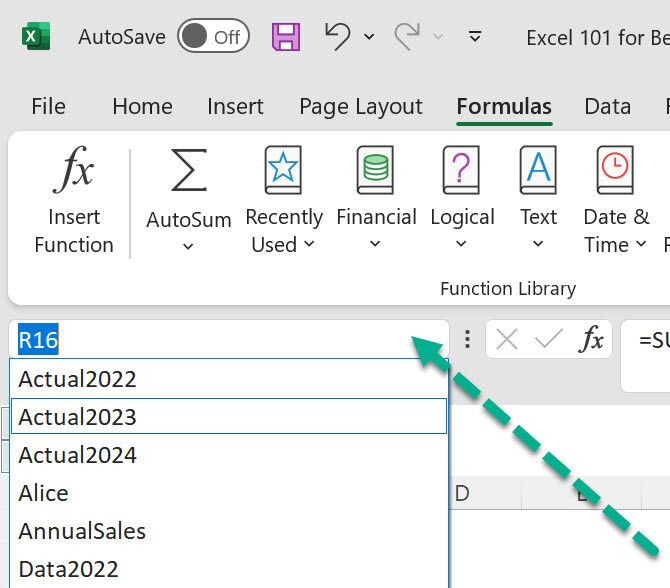Open the Date & Time functions library
This screenshot has height=588, width=670.
[614, 171]
